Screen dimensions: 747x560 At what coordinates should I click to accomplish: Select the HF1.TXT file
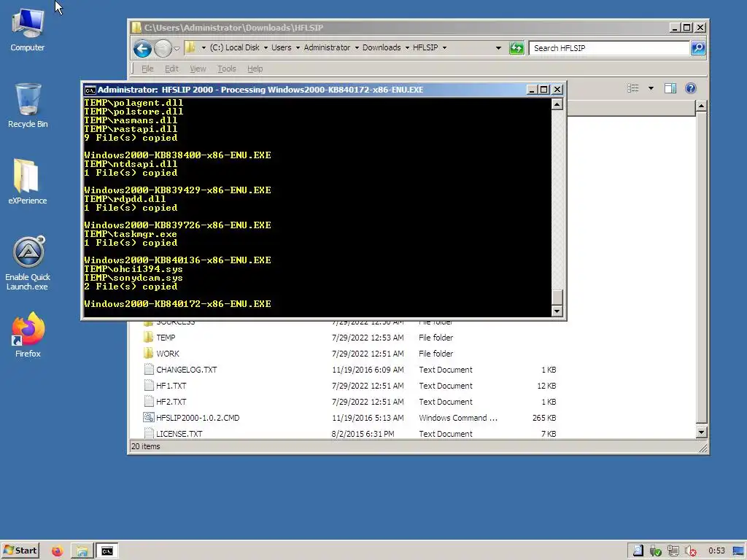click(171, 386)
